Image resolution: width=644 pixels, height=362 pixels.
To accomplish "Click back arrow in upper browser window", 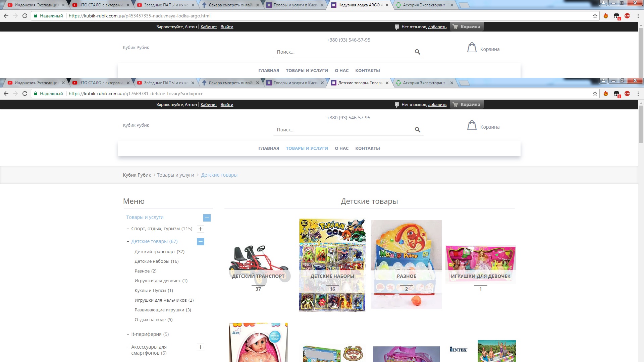I will point(6,16).
